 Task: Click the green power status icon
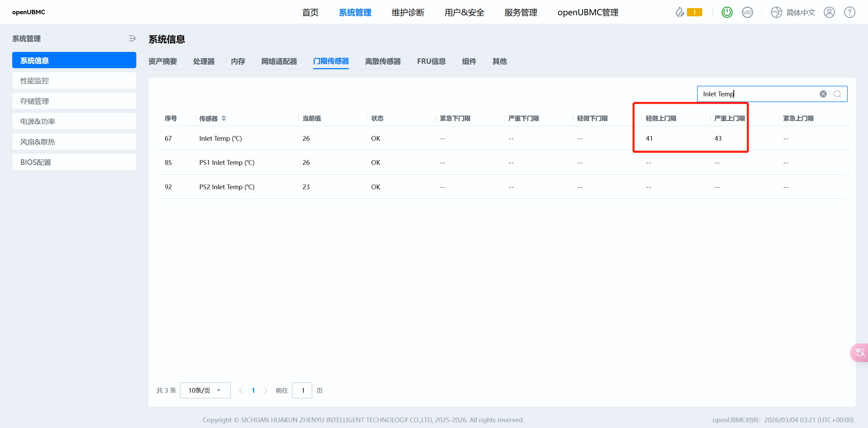pos(727,13)
